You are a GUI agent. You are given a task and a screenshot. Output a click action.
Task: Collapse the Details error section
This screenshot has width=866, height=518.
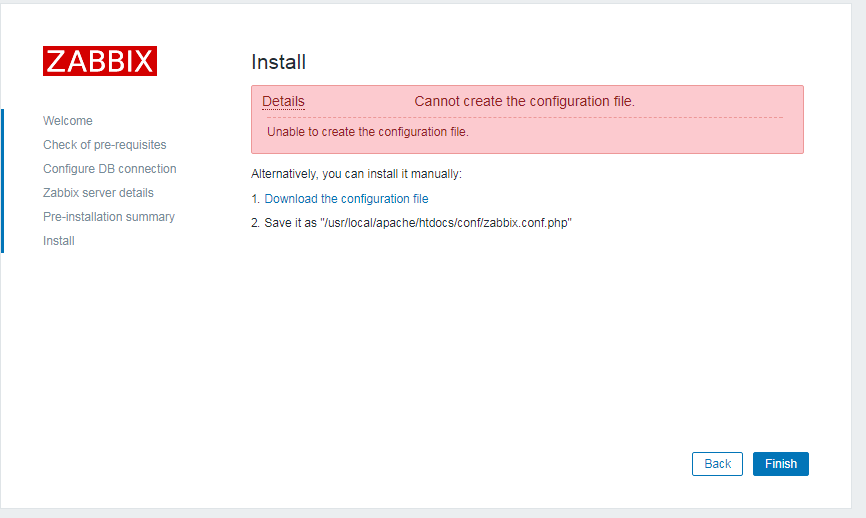(x=283, y=102)
